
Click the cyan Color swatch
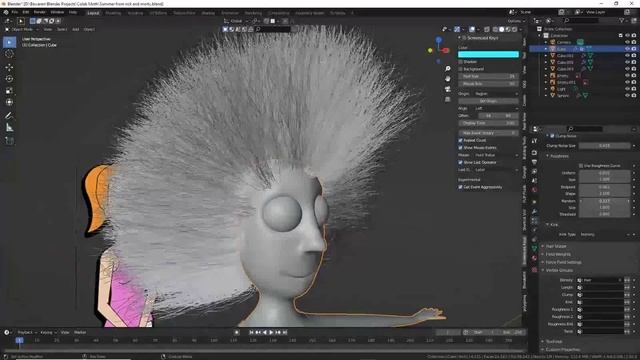pos(488,54)
